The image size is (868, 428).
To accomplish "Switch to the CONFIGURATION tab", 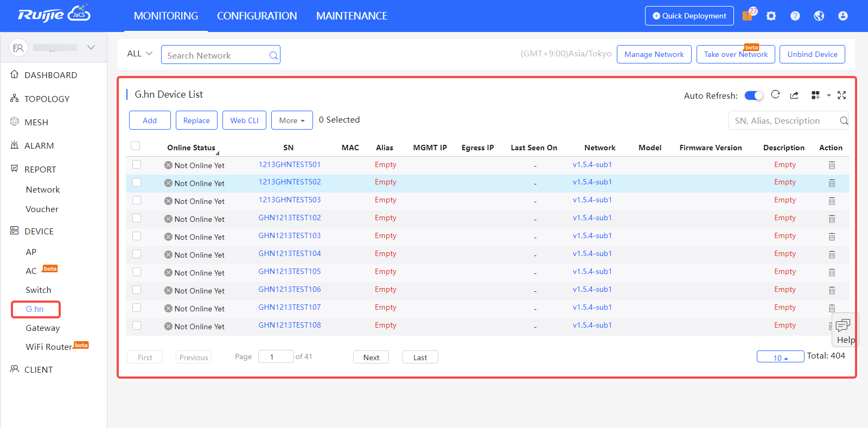I will coord(257,16).
